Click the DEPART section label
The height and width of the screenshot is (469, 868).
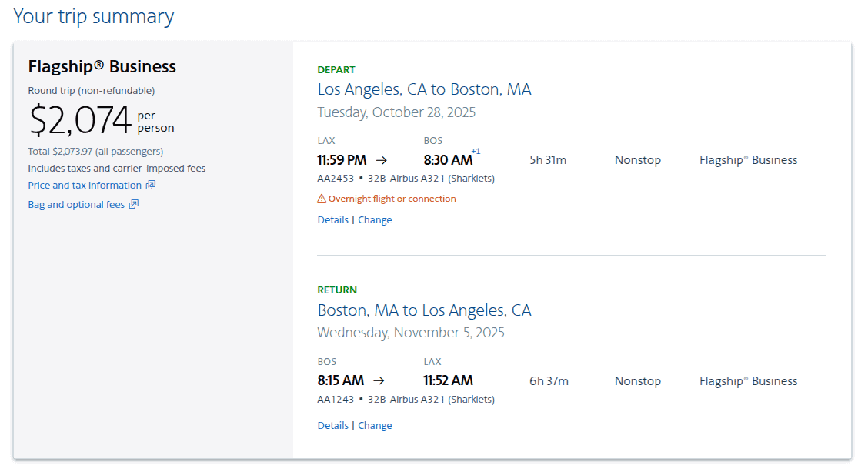coord(336,69)
